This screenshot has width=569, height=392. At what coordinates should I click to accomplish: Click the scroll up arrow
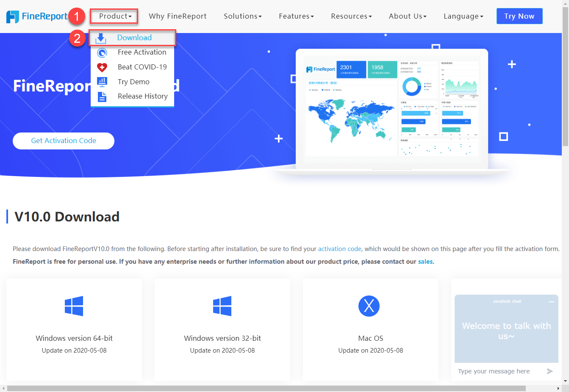click(x=566, y=3)
